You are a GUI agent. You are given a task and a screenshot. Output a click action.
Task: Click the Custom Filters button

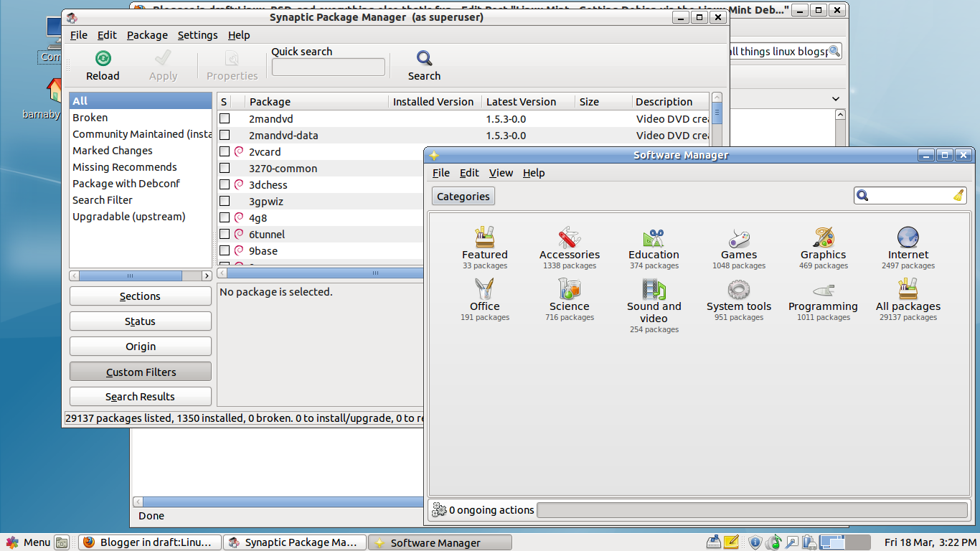tap(141, 372)
